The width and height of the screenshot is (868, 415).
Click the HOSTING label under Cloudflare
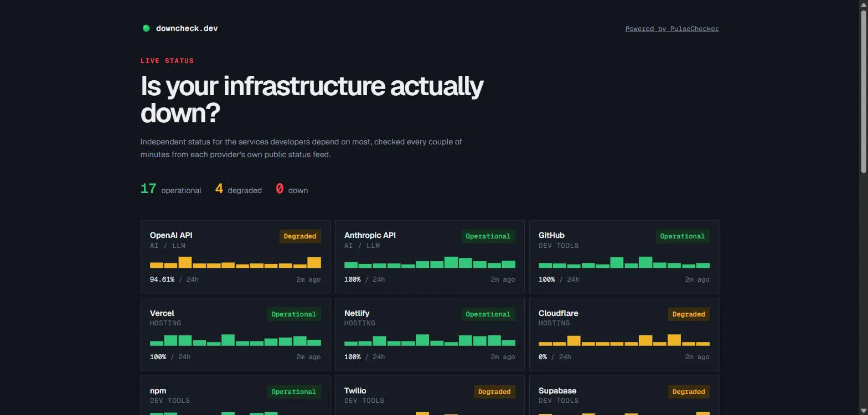[554, 323]
